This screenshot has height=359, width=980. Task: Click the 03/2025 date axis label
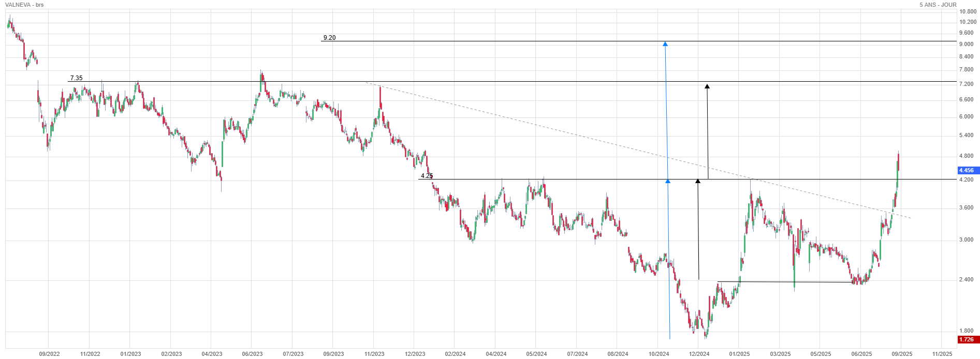click(x=780, y=354)
